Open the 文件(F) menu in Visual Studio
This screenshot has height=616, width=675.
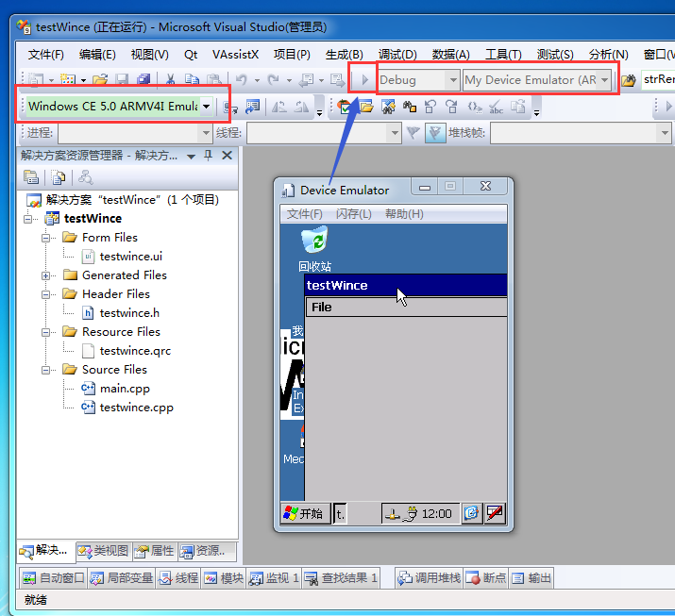pos(46,55)
